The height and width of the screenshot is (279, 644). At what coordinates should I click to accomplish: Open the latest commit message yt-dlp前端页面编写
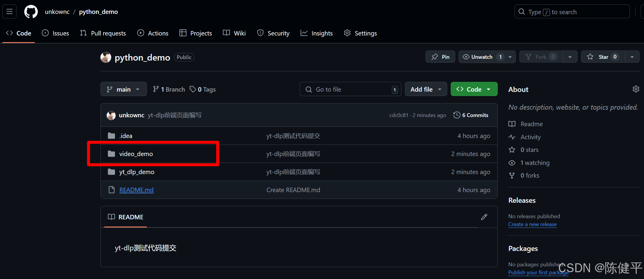tap(175, 115)
